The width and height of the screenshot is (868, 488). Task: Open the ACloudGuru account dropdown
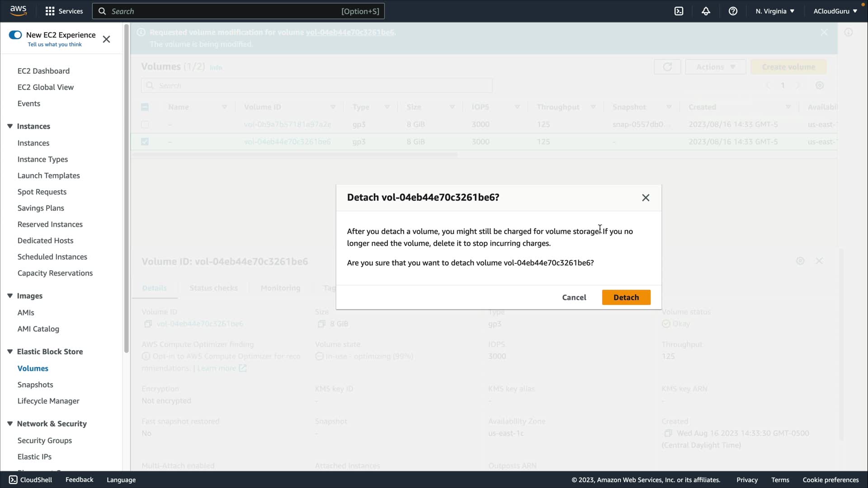(x=835, y=11)
